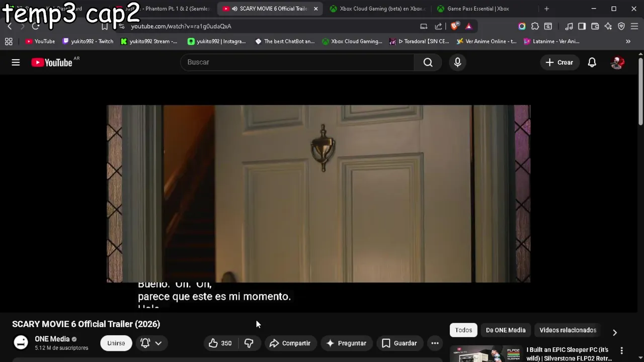This screenshot has width=644, height=362.
Task: Click the colorful circle extension icon
Action: coord(522,26)
